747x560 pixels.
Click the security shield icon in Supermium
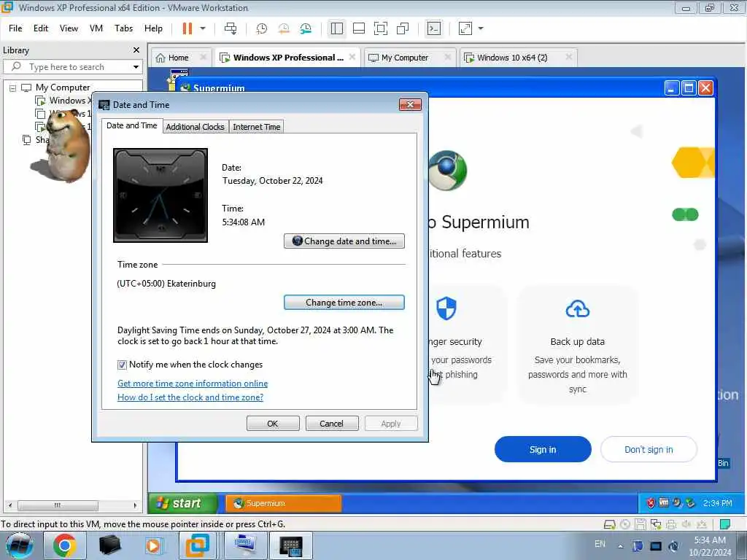pyautogui.click(x=446, y=308)
